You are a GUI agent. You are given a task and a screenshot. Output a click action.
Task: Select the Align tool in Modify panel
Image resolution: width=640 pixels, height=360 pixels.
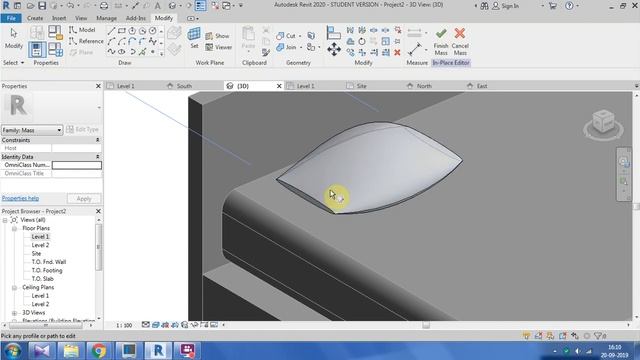point(333,33)
